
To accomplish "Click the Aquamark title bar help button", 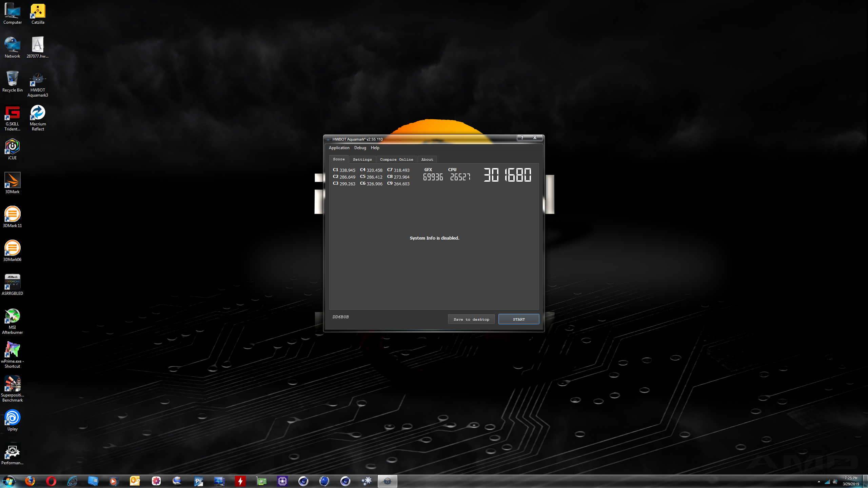I will [522, 138].
